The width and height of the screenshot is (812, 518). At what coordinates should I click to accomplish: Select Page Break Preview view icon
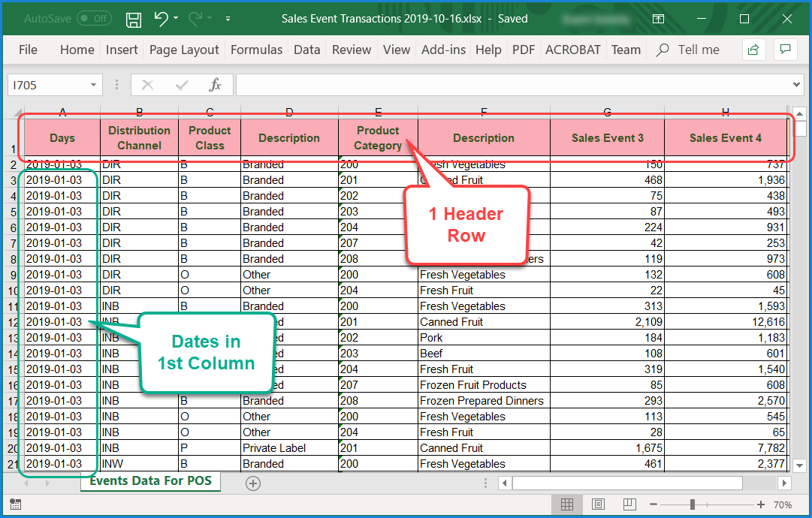[628, 504]
